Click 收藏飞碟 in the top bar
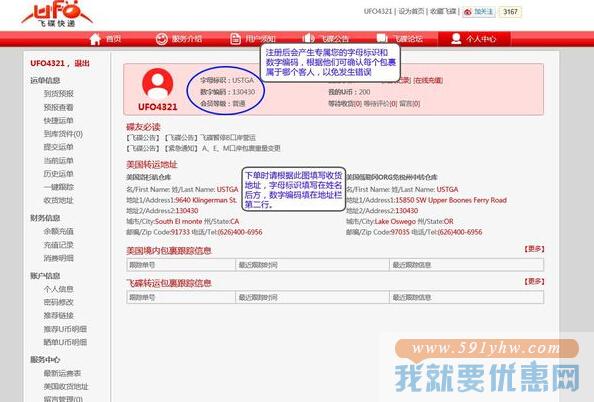The image size is (594, 402). pos(442,11)
